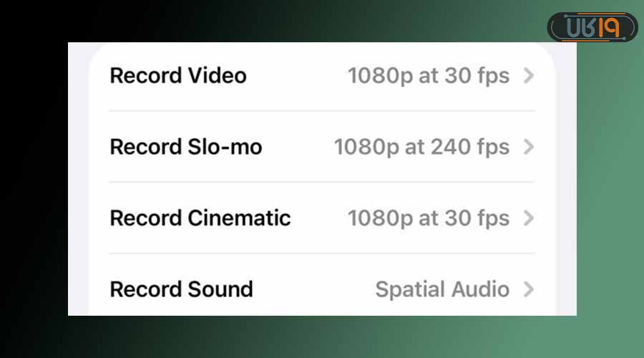
Task: Select the Spatial Audio value text
Action: pos(442,289)
